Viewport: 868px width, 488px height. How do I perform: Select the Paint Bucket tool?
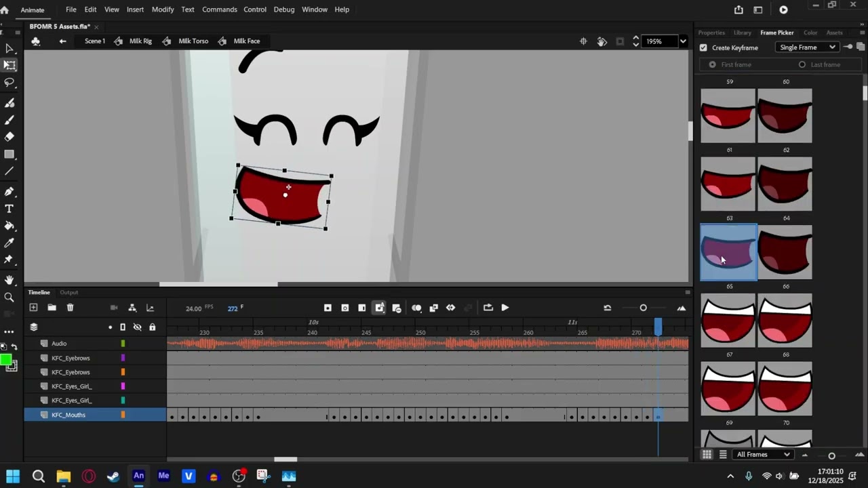(9, 226)
